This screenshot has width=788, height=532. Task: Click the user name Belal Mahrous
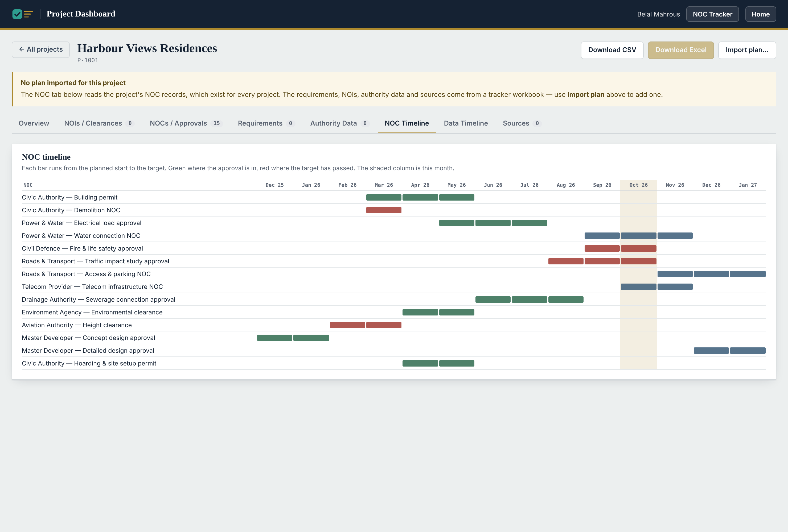click(x=658, y=14)
